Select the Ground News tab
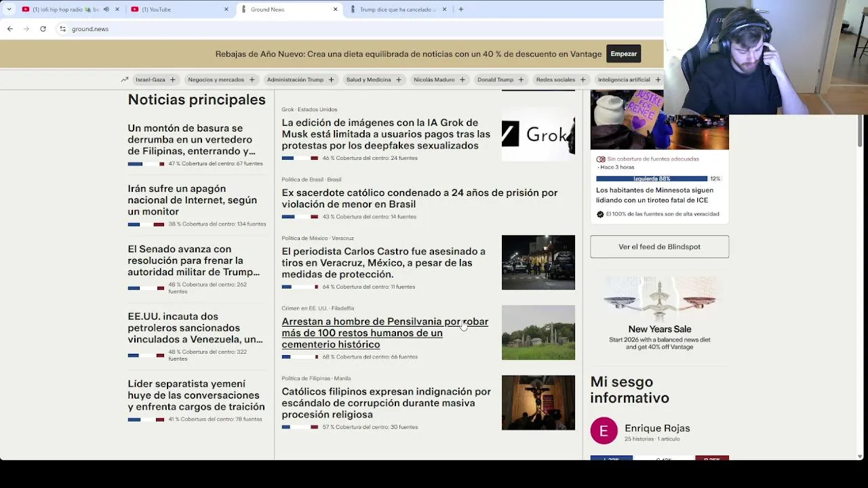868x488 pixels. (288, 9)
